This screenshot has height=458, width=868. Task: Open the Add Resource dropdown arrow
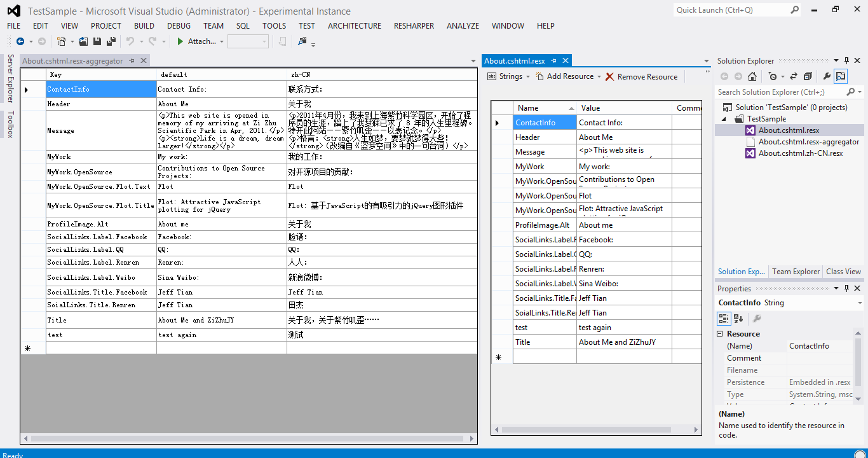point(599,76)
